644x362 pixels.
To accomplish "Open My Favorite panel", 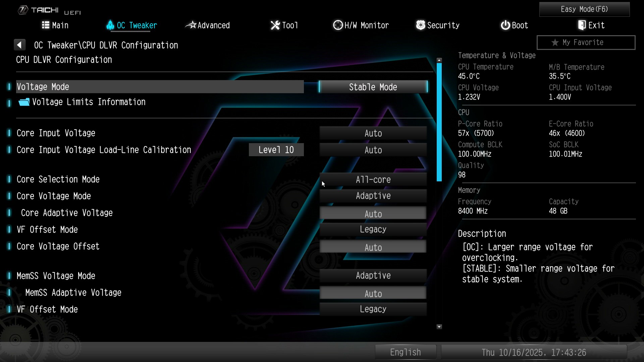I will point(586,43).
